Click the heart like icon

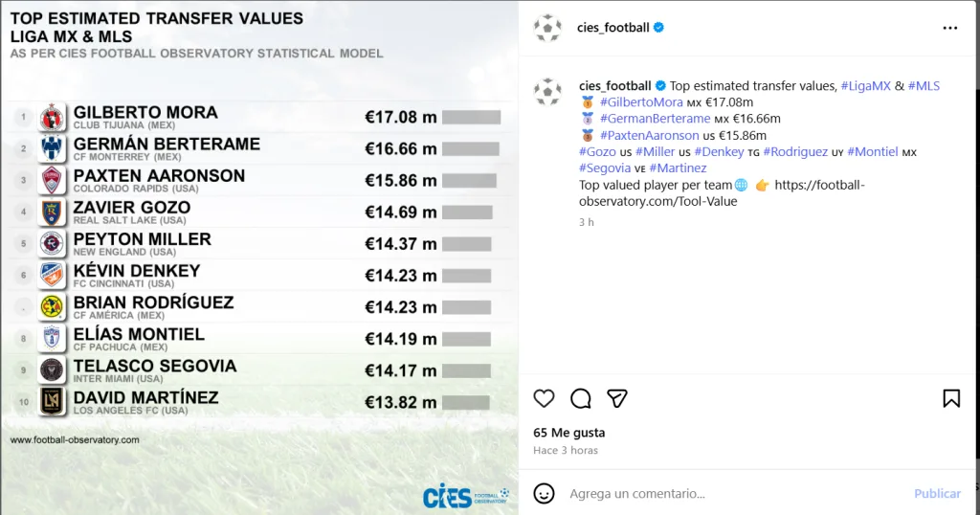pyautogui.click(x=544, y=398)
